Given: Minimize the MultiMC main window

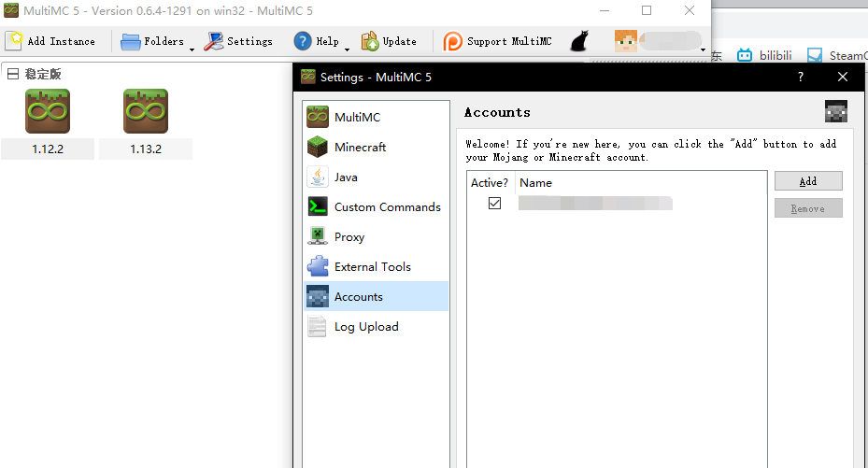Looking at the screenshot, I should pyautogui.click(x=605, y=10).
